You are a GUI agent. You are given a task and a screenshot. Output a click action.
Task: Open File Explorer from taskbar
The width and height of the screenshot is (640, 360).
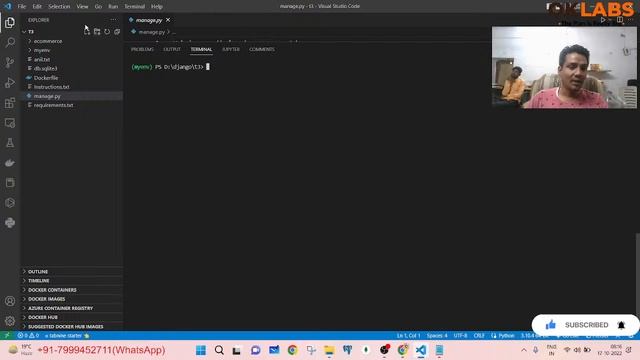click(329, 350)
